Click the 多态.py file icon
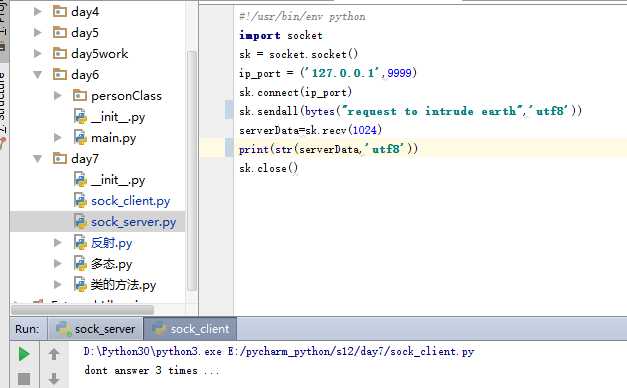The image size is (627, 388). [x=80, y=263]
